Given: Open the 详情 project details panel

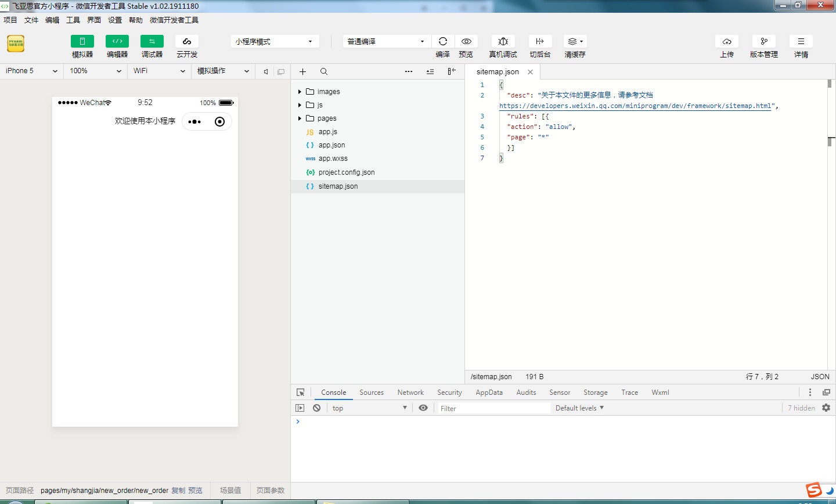Looking at the screenshot, I should pyautogui.click(x=801, y=41).
